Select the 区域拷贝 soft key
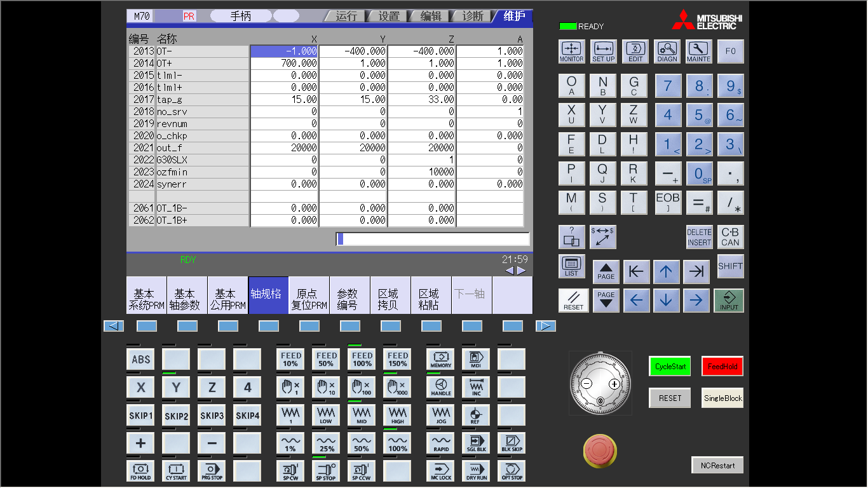868x488 pixels. pyautogui.click(x=390, y=295)
